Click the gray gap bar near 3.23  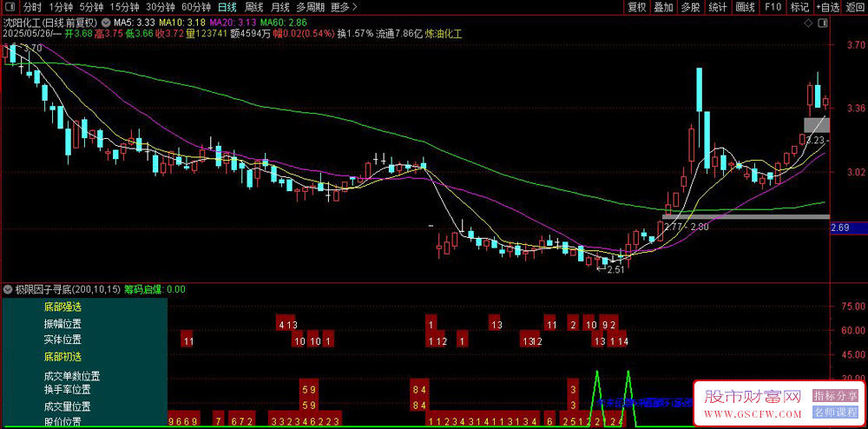click(x=817, y=125)
